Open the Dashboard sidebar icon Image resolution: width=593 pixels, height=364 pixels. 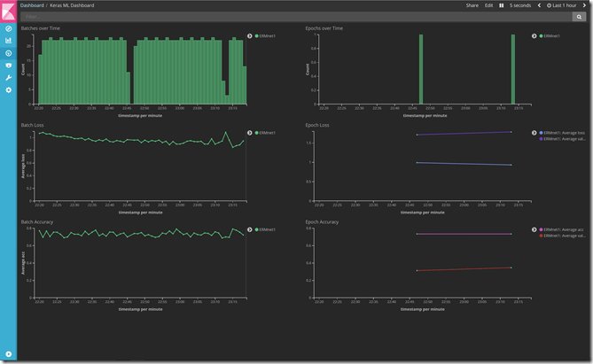[x=8, y=53]
